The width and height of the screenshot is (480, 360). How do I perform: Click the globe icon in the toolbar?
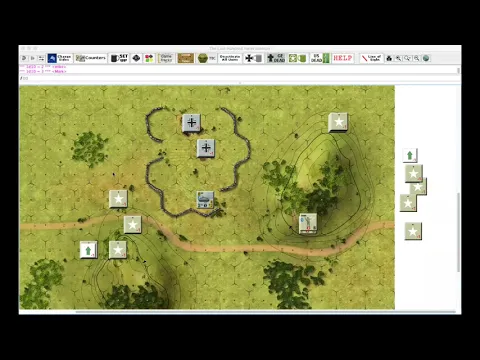(426, 58)
